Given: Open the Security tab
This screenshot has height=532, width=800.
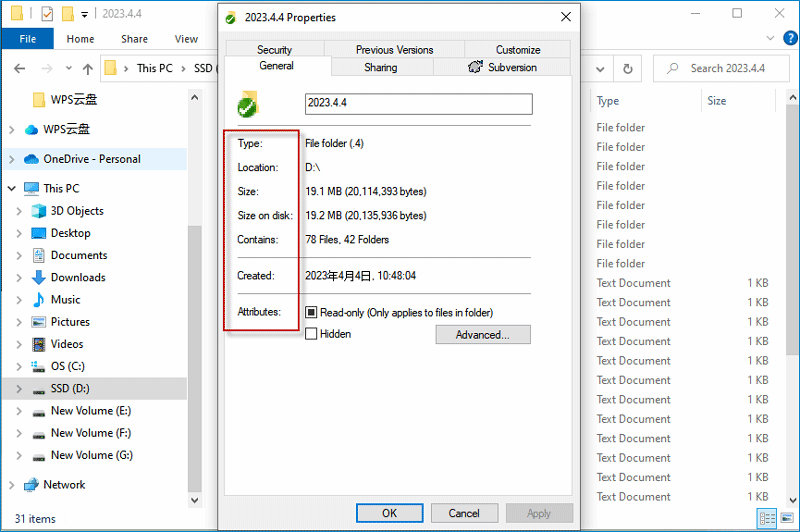Looking at the screenshot, I should [x=274, y=49].
